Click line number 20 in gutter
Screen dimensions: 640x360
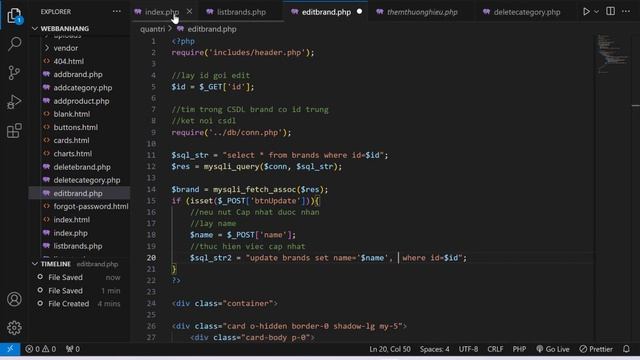[x=151, y=258]
